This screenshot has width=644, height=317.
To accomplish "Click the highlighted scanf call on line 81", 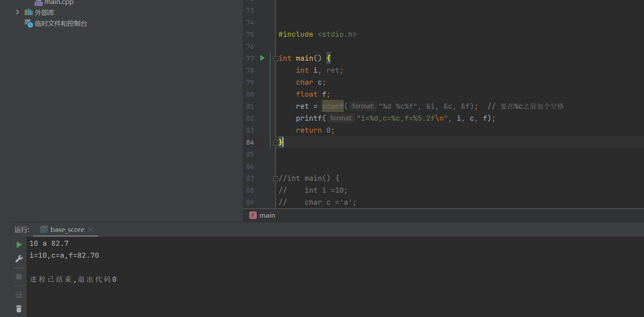I will coord(333,106).
